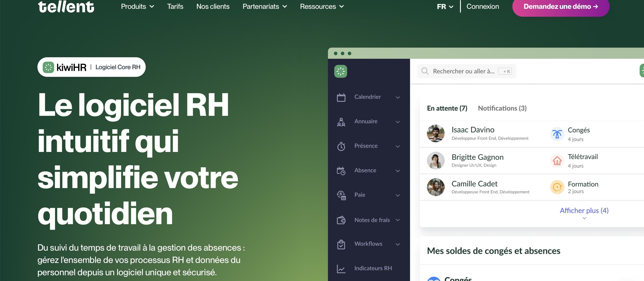The width and height of the screenshot is (644, 281).
Task: Open the Ressources dropdown menu
Action: point(322,7)
